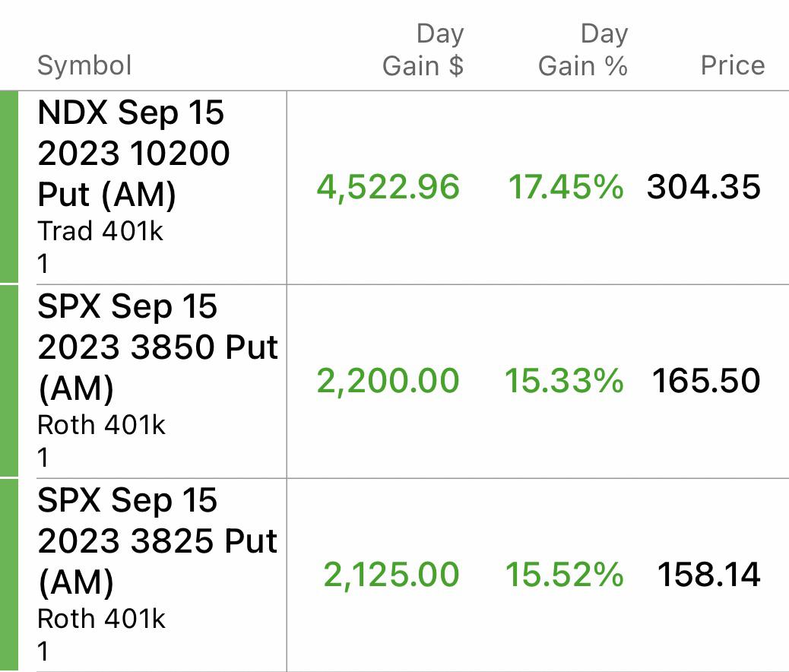The image size is (789, 672).
Task: Click the 2,200.00 day gain value
Action: click(x=388, y=381)
